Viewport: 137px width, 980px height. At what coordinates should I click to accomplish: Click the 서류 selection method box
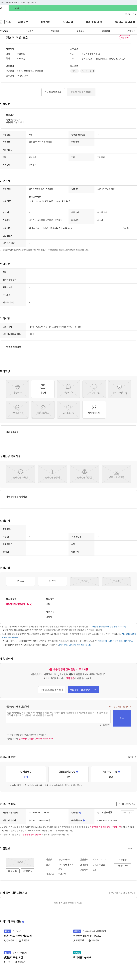[x=21, y=581]
